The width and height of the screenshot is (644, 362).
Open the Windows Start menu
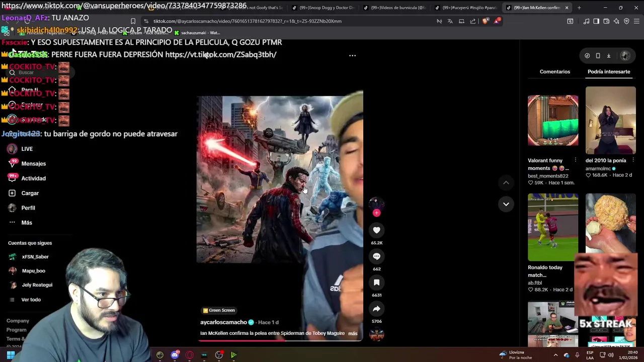click(x=11, y=355)
